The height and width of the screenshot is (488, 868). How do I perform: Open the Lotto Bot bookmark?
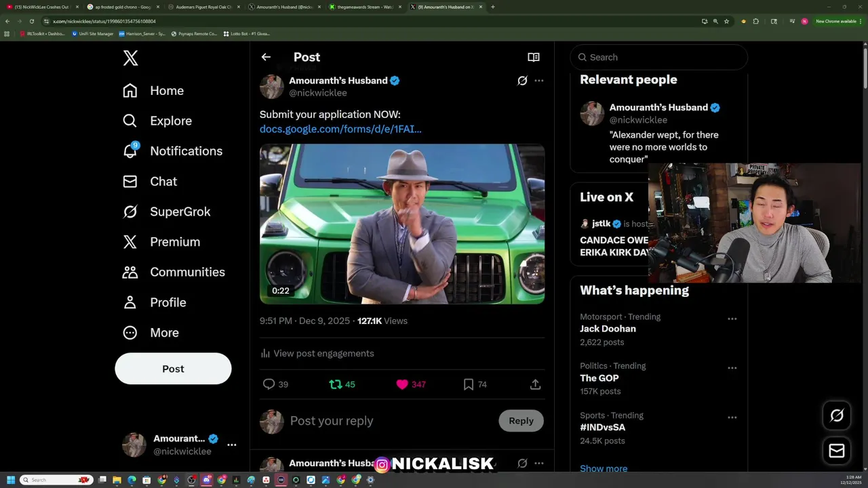(x=246, y=33)
